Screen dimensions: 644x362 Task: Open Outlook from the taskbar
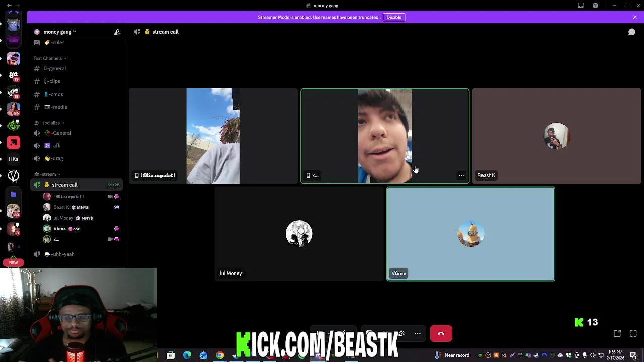point(203,355)
